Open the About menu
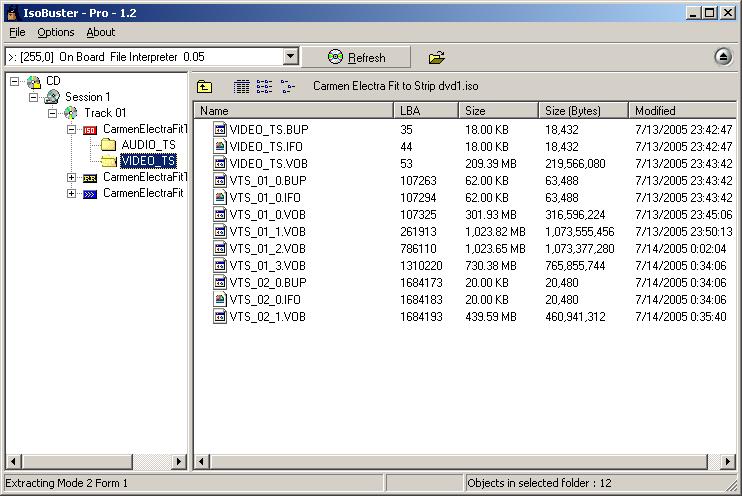 pyautogui.click(x=100, y=32)
